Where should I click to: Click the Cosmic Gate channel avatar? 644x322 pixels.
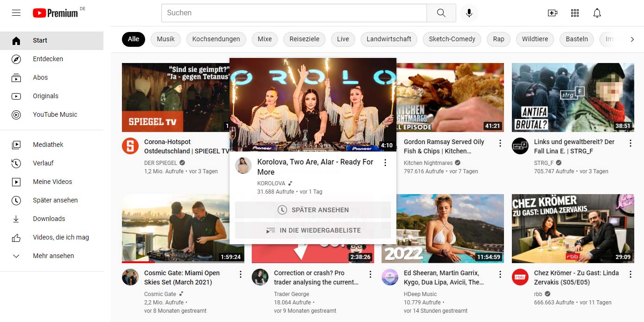[x=130, y=277]
